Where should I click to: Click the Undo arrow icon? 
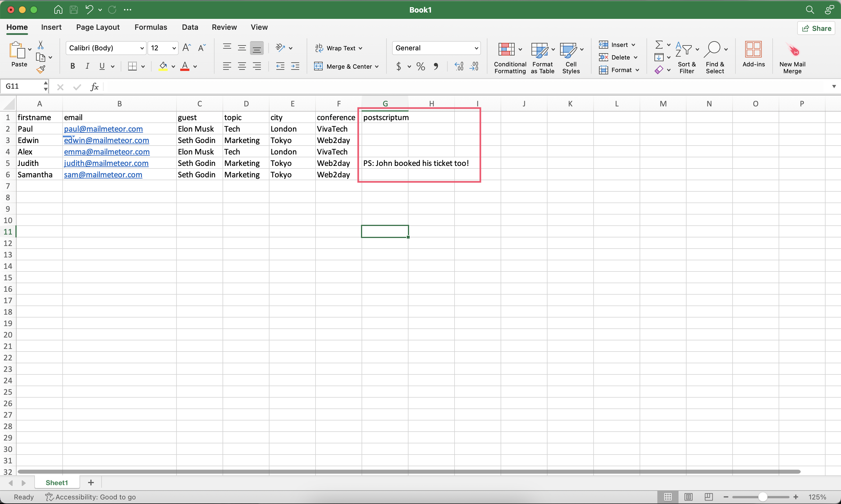point(89,9)
